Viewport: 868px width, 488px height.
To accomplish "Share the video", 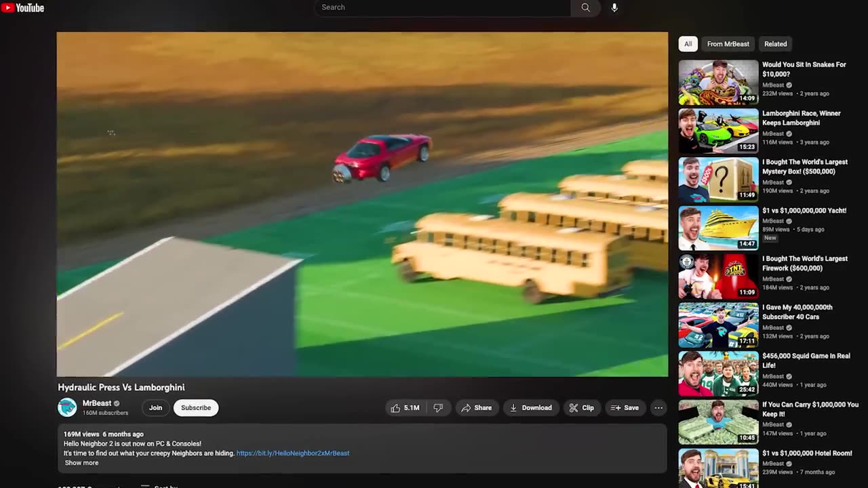I will (x=476, y=408).
